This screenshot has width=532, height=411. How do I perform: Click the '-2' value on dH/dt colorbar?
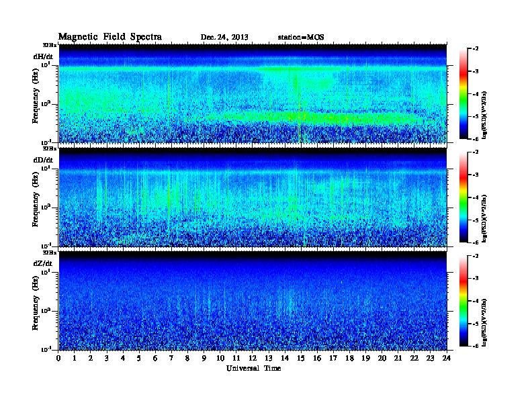click(475, 49)
